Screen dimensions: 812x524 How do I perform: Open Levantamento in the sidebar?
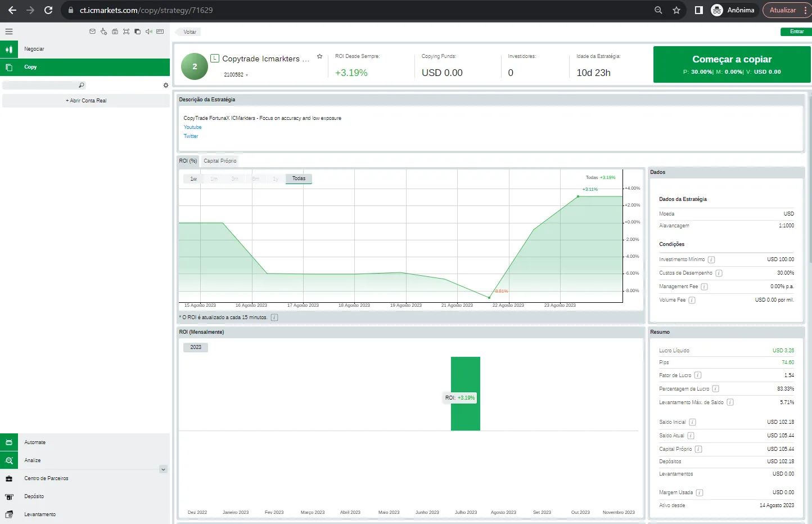85,514
